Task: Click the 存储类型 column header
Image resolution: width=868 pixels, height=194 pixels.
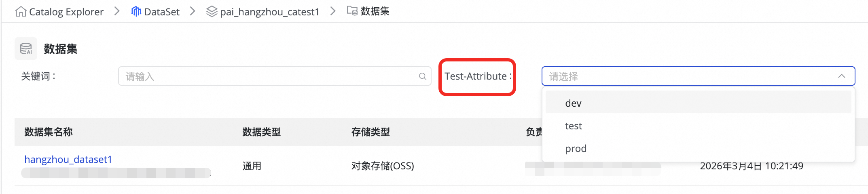Action: [370, 132]
